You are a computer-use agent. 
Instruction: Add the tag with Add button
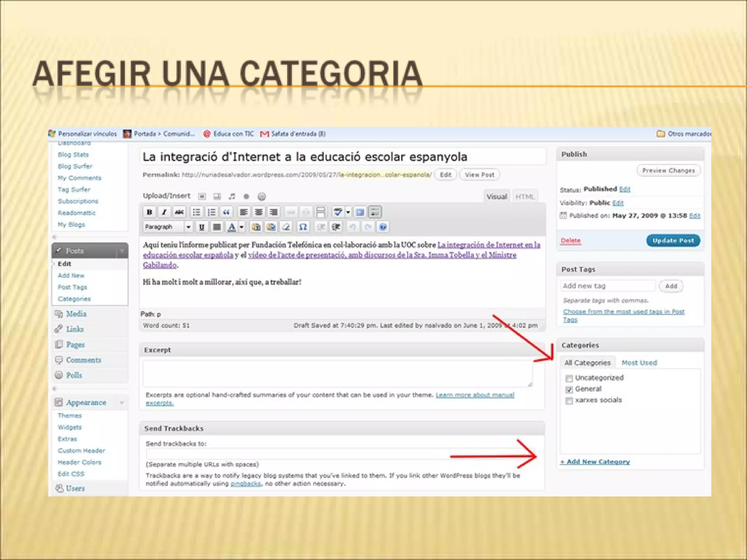pyautogui.click(x=671, y=286)
